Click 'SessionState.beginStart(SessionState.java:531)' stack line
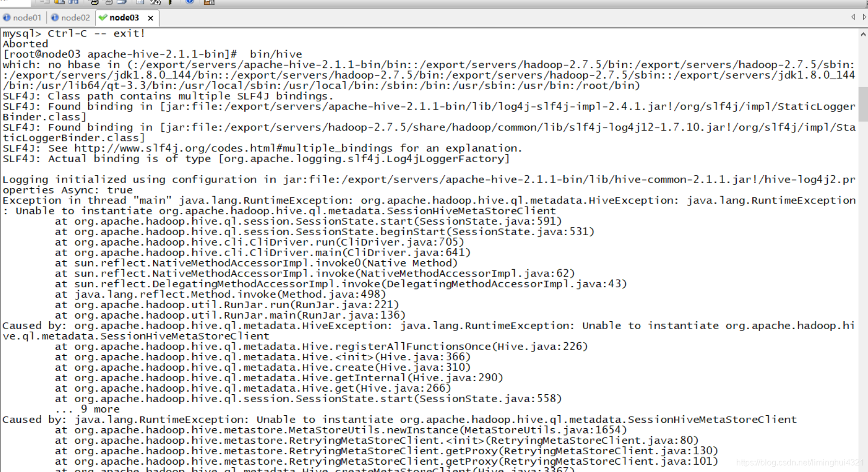 [x=325, y=232]
